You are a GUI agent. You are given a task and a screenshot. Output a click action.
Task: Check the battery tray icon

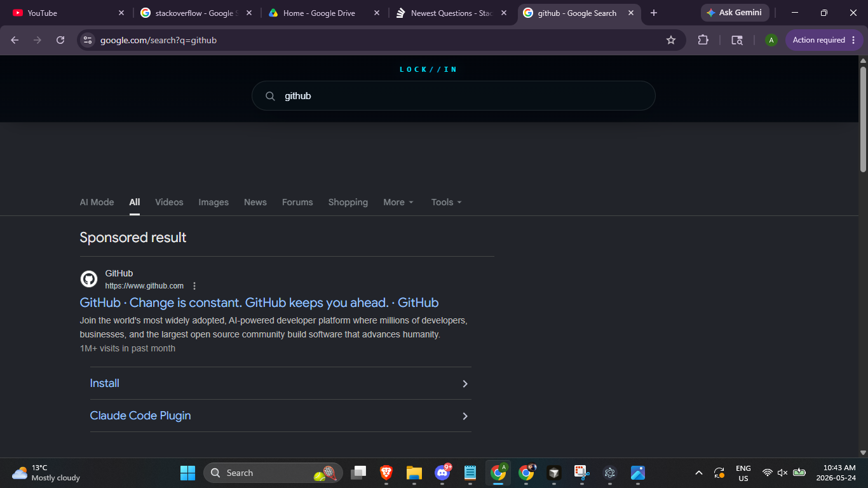pyautogui.click(x=799, y=473)
